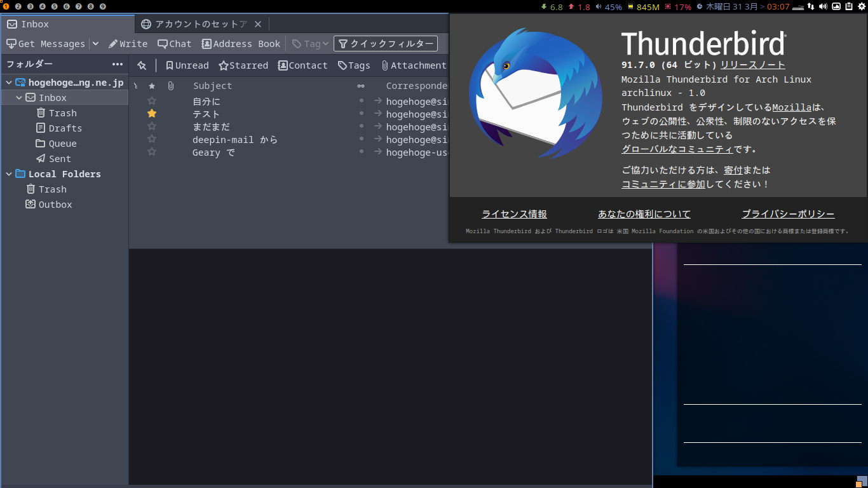
Task: Click the Get Messages toolbar button
Action: 45,44
